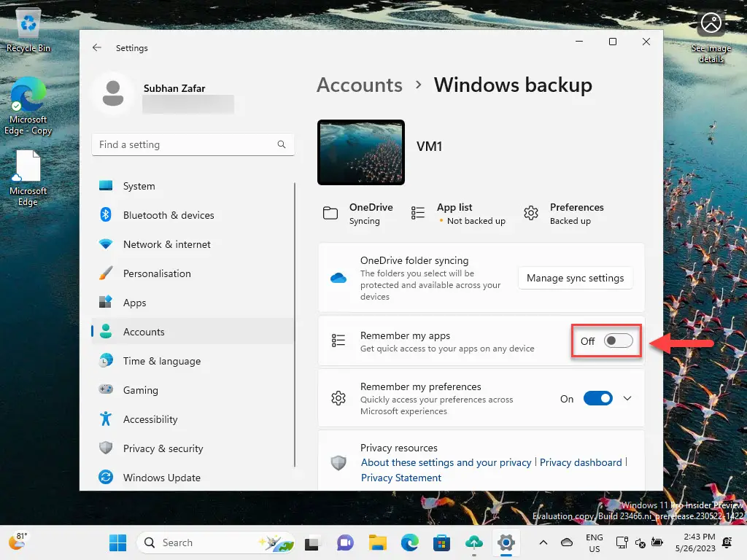747x560 pixels.
Task: Open File Explorer from the taskbar
Action: coord(377,542)
